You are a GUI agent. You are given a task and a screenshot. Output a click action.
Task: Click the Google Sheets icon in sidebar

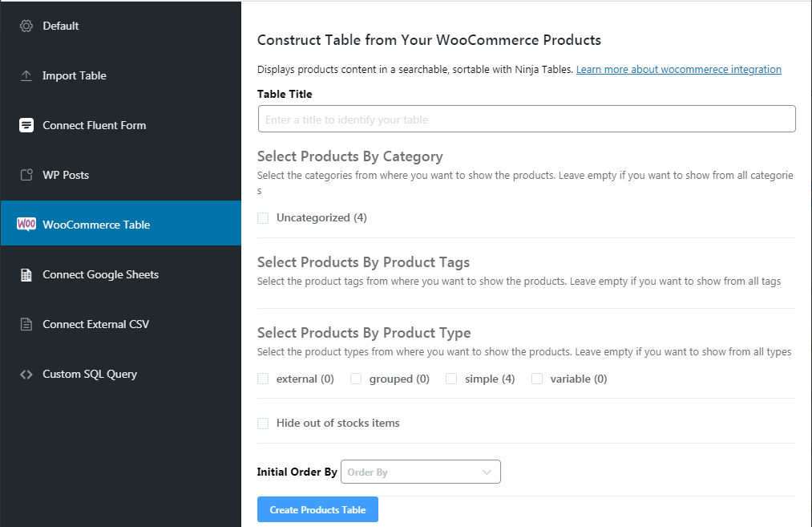[24, 274]
